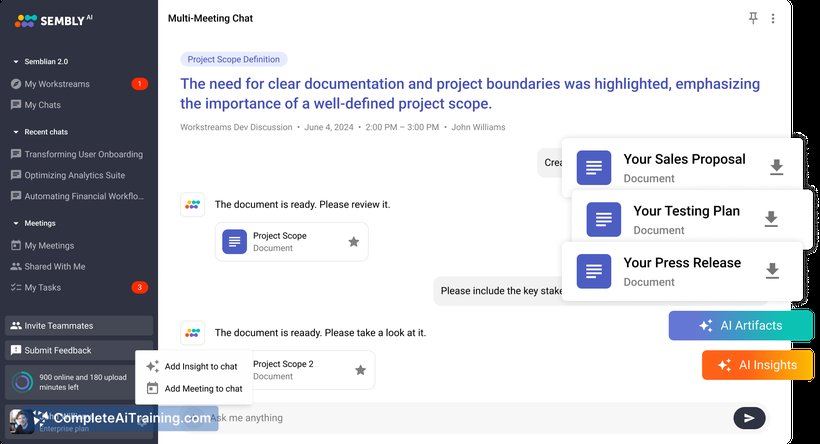The height and width of the screenshot is (444, 820).
Task: Click Submit Feedback button
Action: tap(79, 350)
